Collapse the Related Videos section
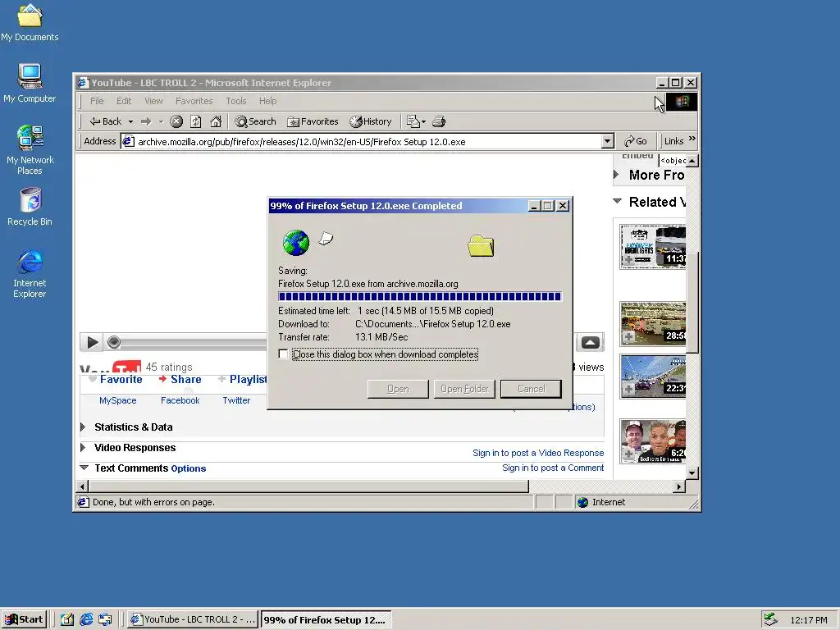The image size is (840, 630). tap(617, 202)
